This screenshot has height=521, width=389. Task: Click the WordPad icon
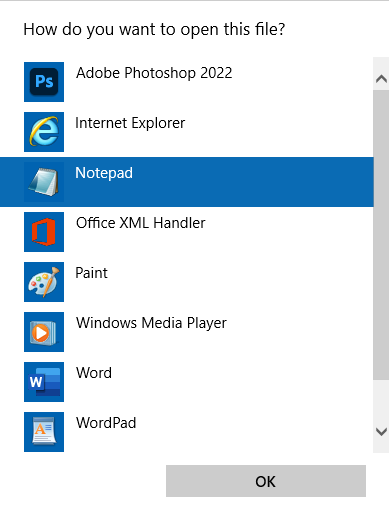tap(44, 432)
